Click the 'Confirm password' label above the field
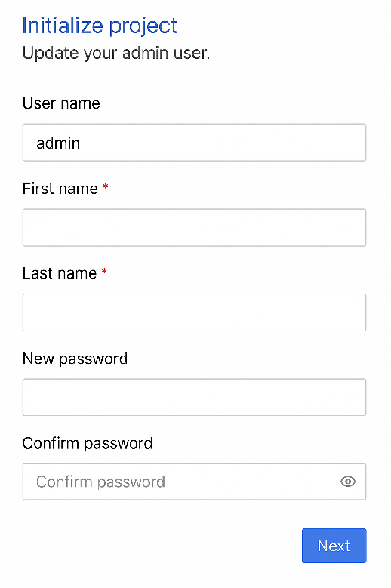Screen dimensions: 391x588 click(88, 444)
